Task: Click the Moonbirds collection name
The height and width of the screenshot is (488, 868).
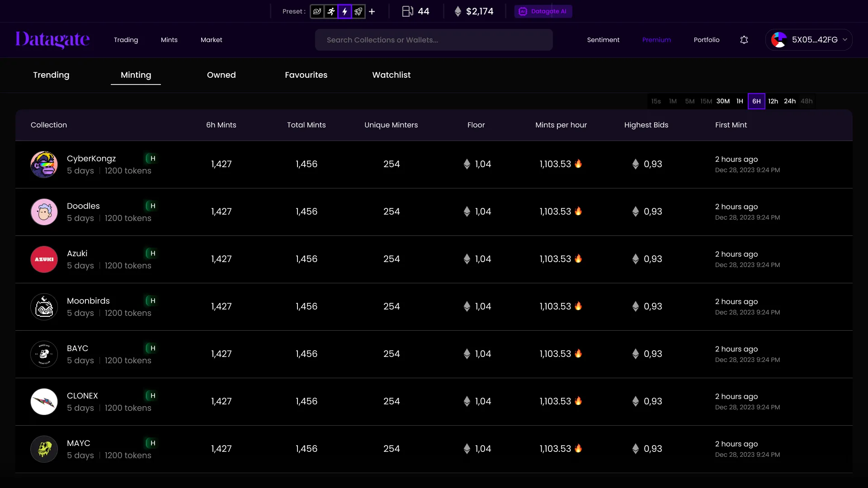Action: [x=88, y=301]
